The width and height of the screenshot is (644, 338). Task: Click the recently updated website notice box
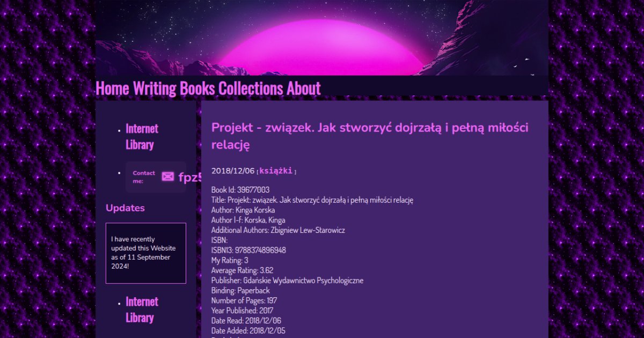click(146, 253)
